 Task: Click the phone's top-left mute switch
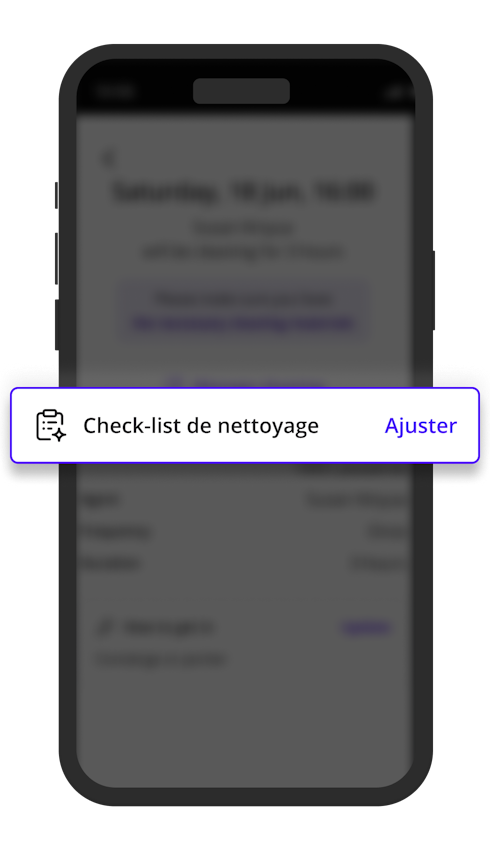[x=56, y=195]
